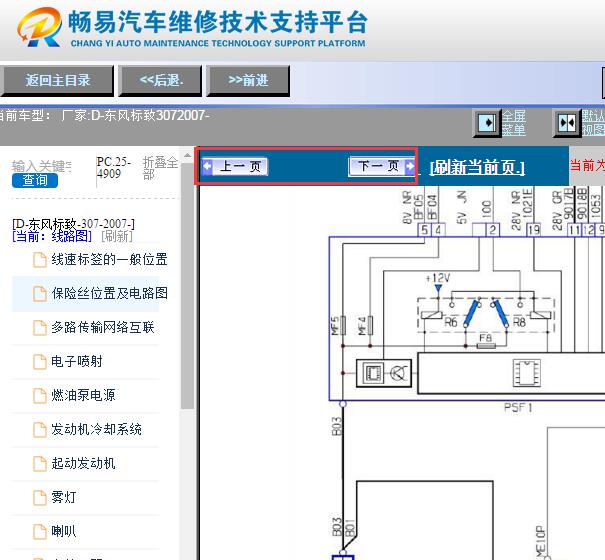Click connector pin 5 in the diagram

tap(424, 230)
